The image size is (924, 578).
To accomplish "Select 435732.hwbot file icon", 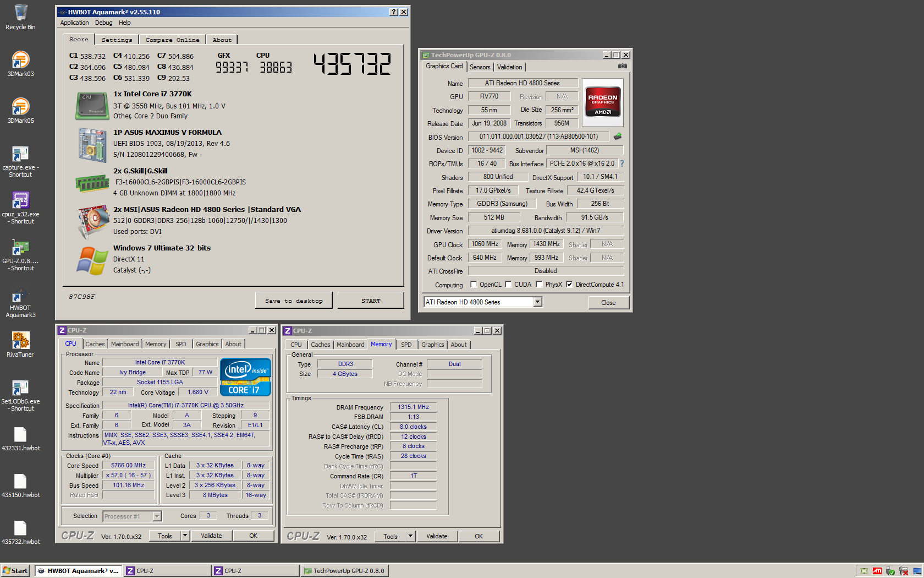I will (20, 532).
